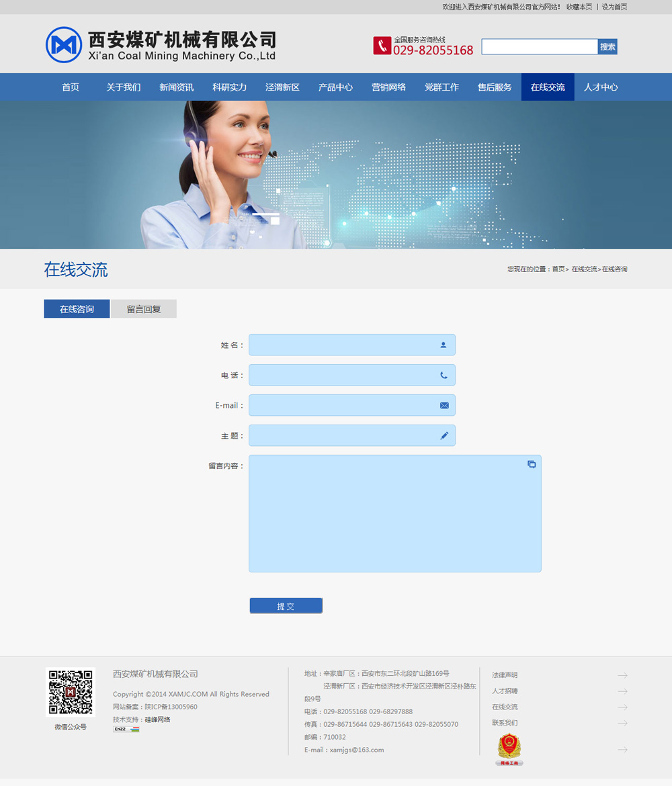Click the arrow next to 联系我们
Viewport: 672px width, 786px height.
click(x=622, y=724)
